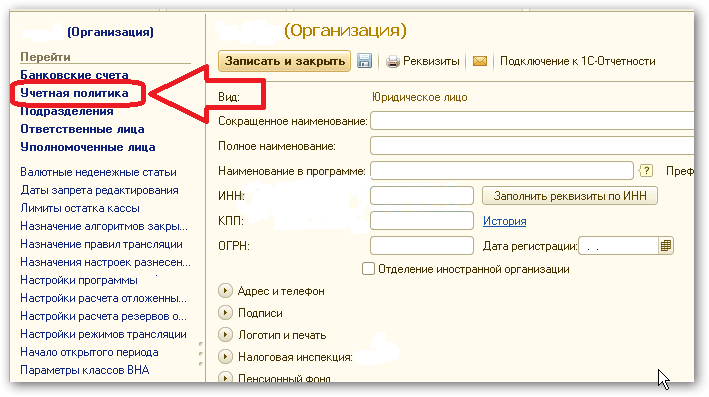Click the floppy disk save icon
Screen dimensions: 709x397
coord(364,61)
